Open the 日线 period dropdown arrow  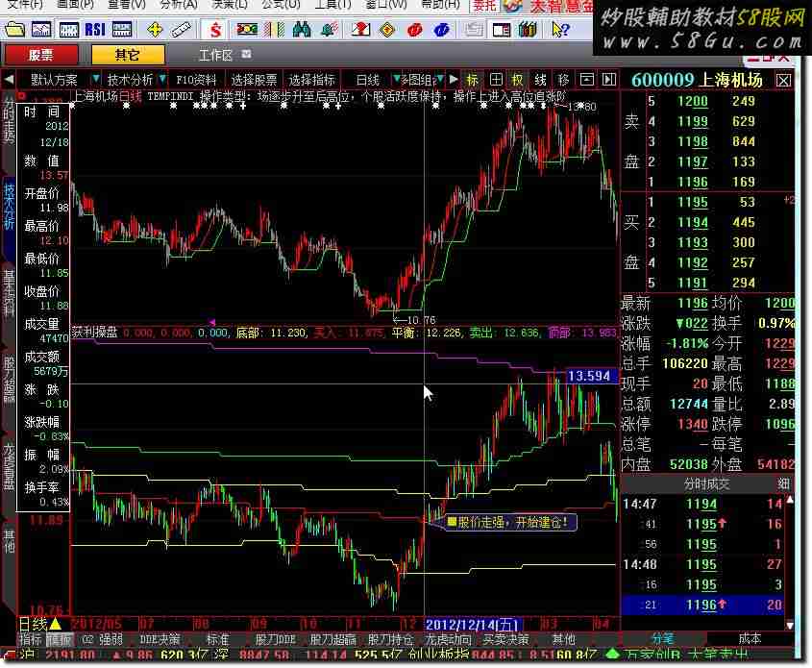click(396, 79)
